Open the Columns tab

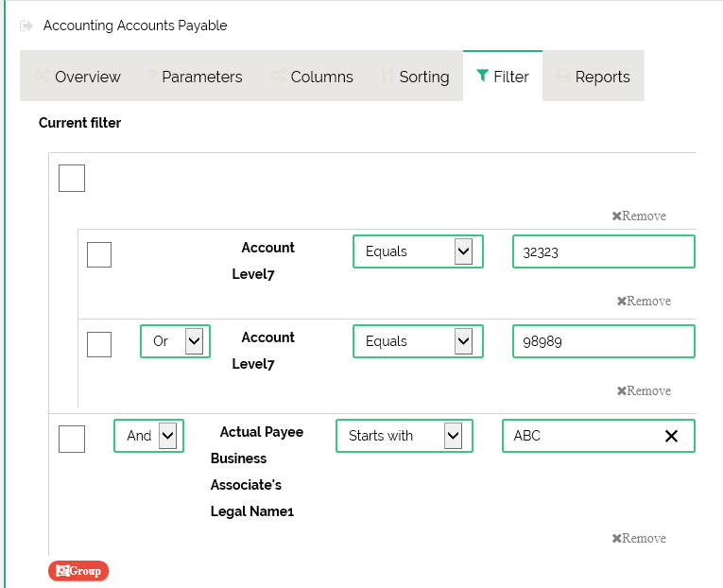pos(311,77)
